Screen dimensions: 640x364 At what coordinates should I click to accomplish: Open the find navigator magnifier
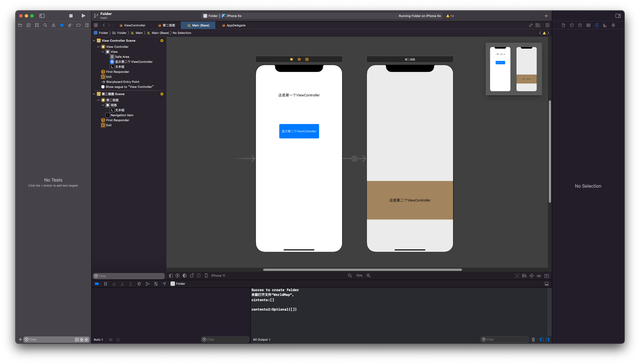[45, 25]
